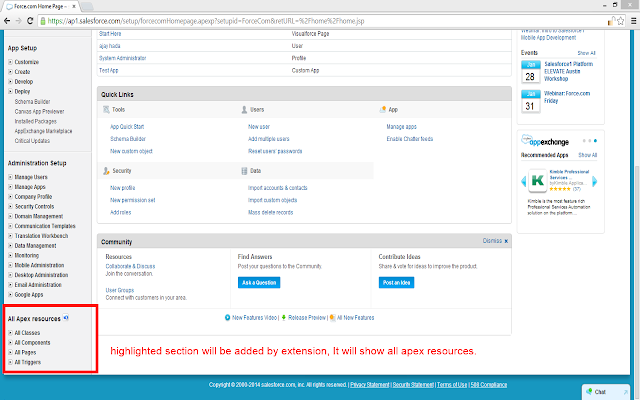Expand the Deploy tree node
Image resolution: width=640 pixels, height=400 pixels.
click(x=10, y=91)
